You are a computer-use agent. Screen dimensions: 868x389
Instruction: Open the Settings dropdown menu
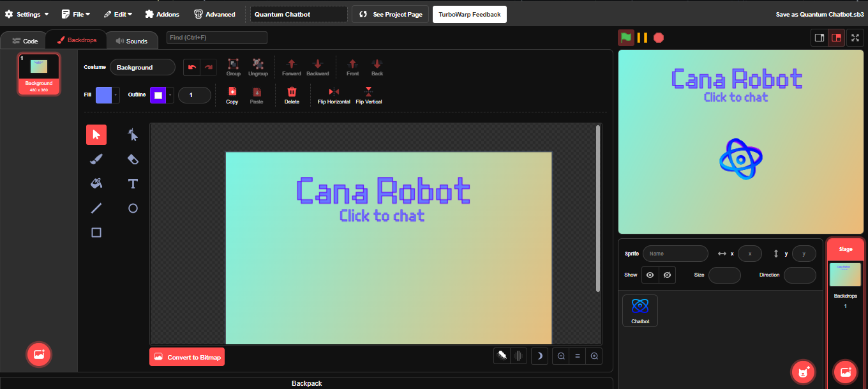point(27,14)
